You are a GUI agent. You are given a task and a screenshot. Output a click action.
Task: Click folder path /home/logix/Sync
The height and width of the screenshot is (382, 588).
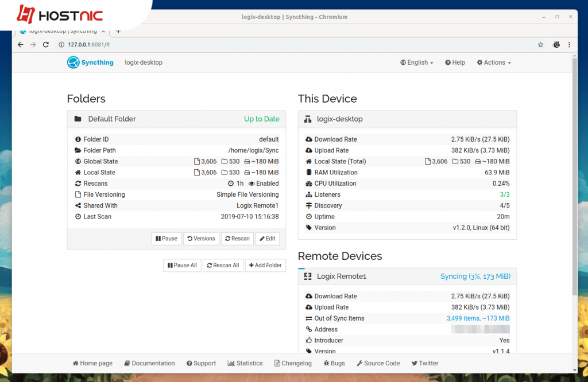click(x=253, y=150)
